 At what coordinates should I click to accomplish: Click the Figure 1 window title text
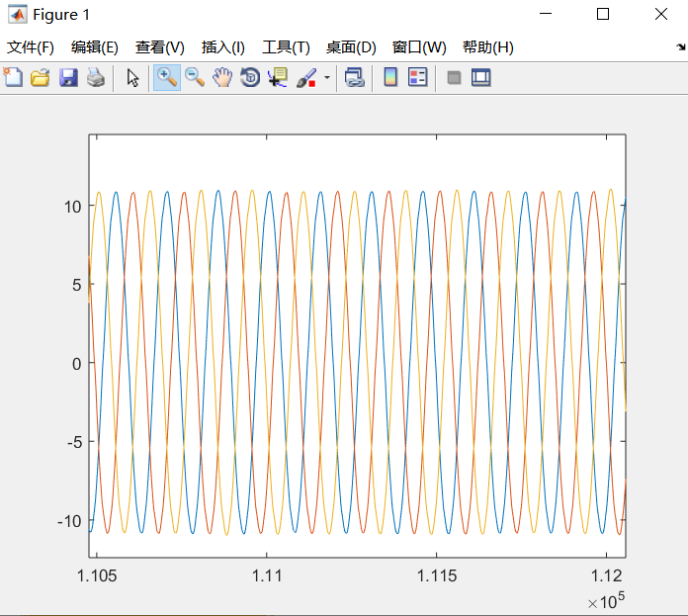pyautogui.click(x=61, y=15)
